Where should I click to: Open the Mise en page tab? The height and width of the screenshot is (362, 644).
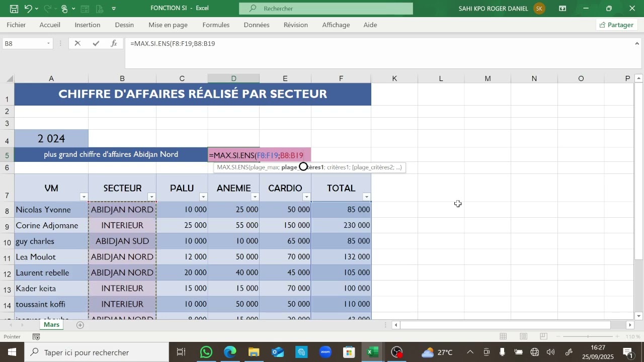tap(168, 25)
